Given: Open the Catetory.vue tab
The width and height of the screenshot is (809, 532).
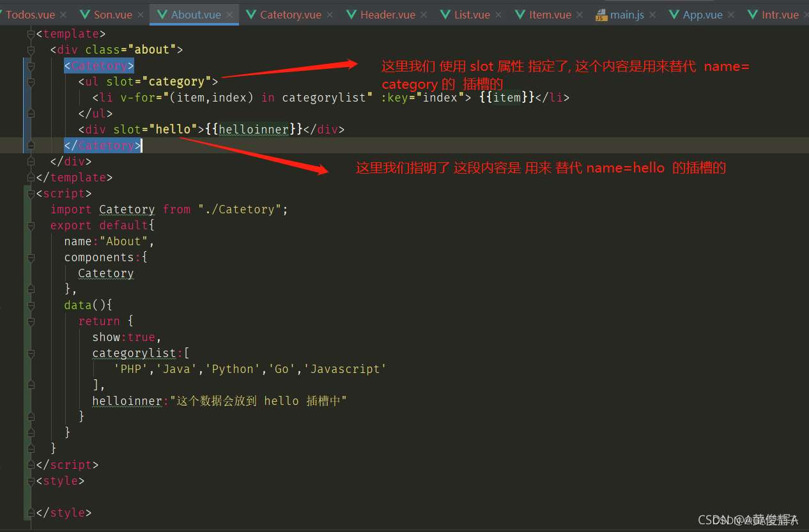Looking at the screenshot, I should coord(290,15).
